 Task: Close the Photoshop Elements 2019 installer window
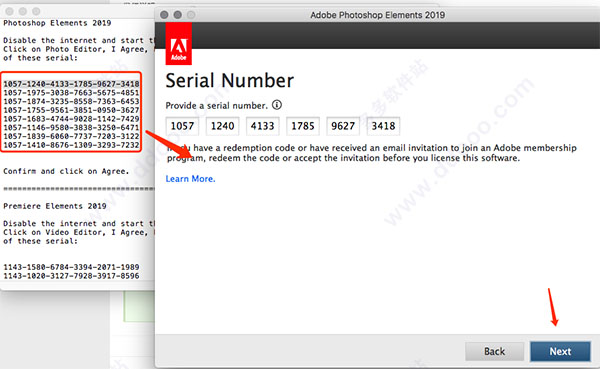(164, 15)
